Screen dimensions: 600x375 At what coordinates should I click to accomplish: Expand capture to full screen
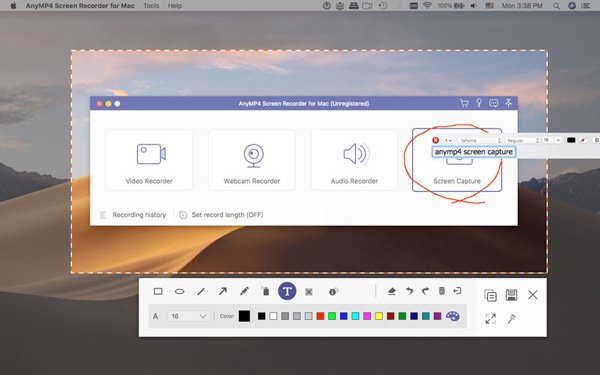click(x=490, y=318)
